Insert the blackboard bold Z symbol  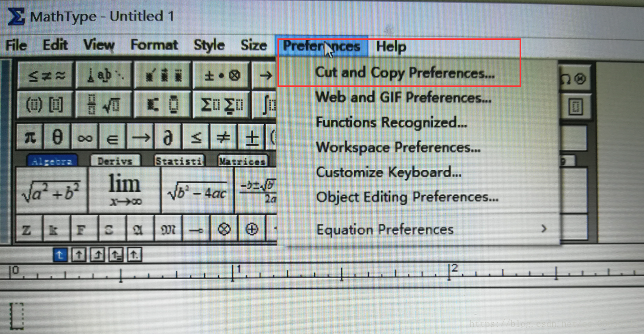click(x=28, y=229)
